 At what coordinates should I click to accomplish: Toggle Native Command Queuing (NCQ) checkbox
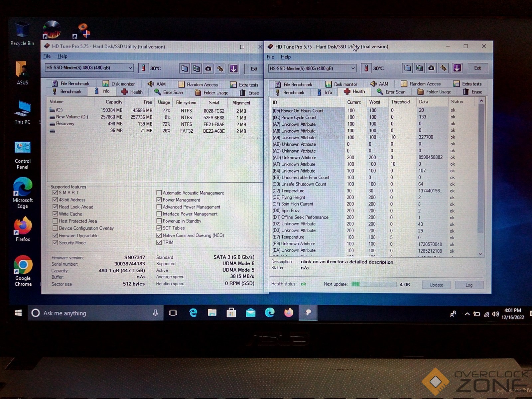click(159, 235)
